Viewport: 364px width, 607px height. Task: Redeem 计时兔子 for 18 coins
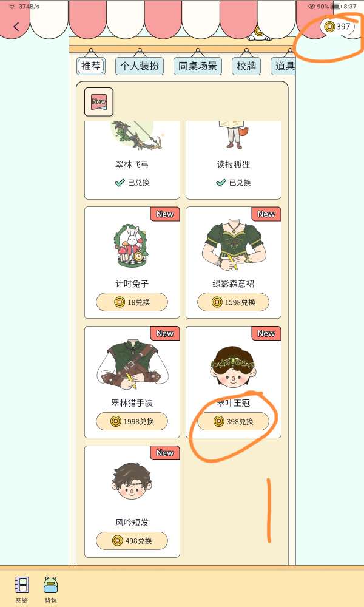132,302
